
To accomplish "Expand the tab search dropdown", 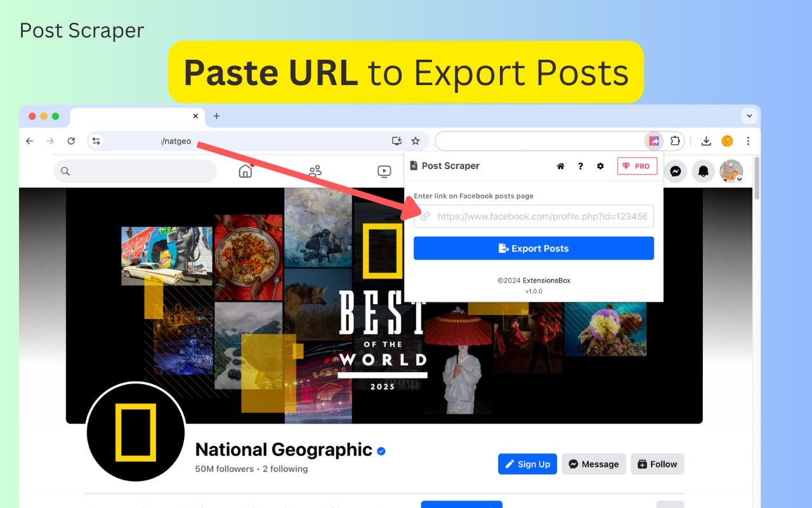I will click(x=749, y=116).
